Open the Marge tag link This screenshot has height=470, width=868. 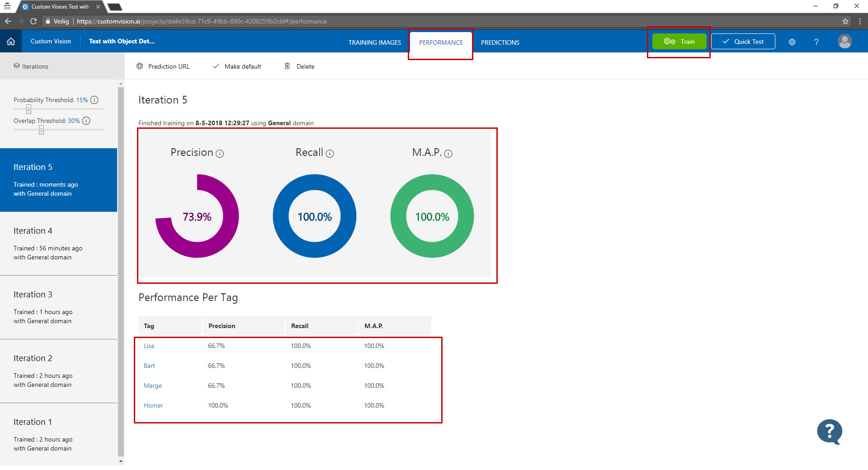[153, 385]
